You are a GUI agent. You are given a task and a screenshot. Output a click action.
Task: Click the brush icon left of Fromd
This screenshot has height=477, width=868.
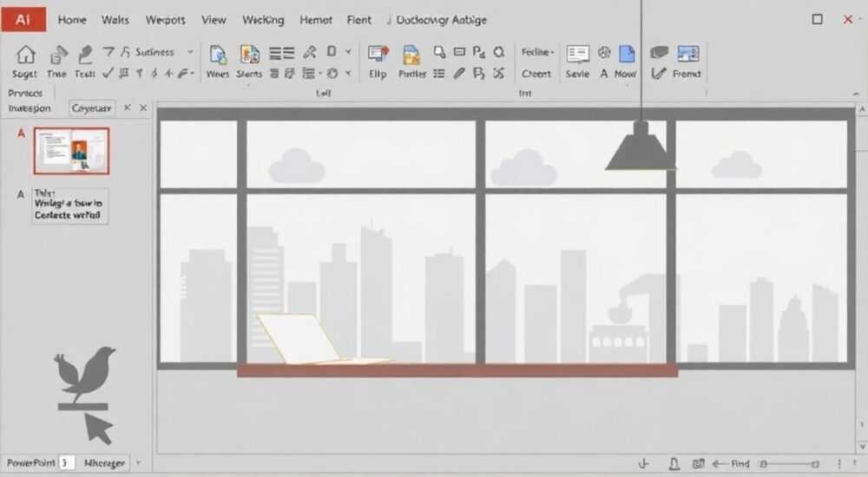point(658,73)
